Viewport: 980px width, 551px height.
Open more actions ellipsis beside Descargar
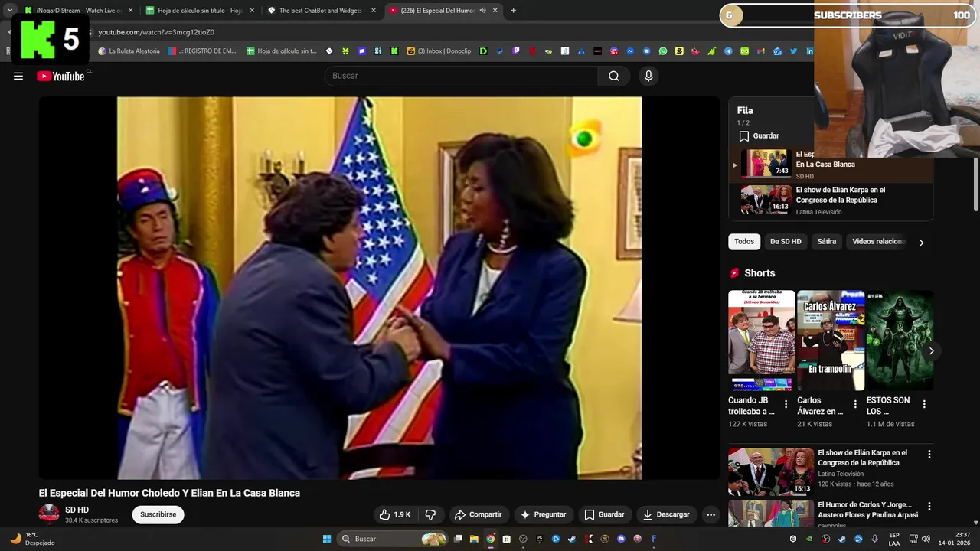tap(710, 514)
